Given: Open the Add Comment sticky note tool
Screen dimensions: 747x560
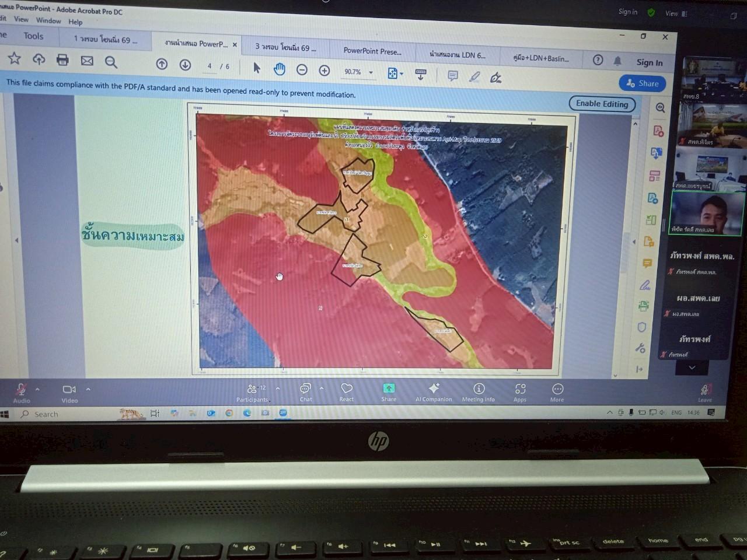Looking at the screenshot, I should coord(452,76).
